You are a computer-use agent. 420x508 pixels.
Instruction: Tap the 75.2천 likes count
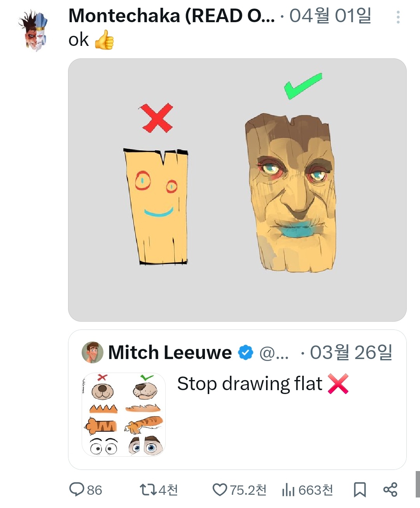248,490
